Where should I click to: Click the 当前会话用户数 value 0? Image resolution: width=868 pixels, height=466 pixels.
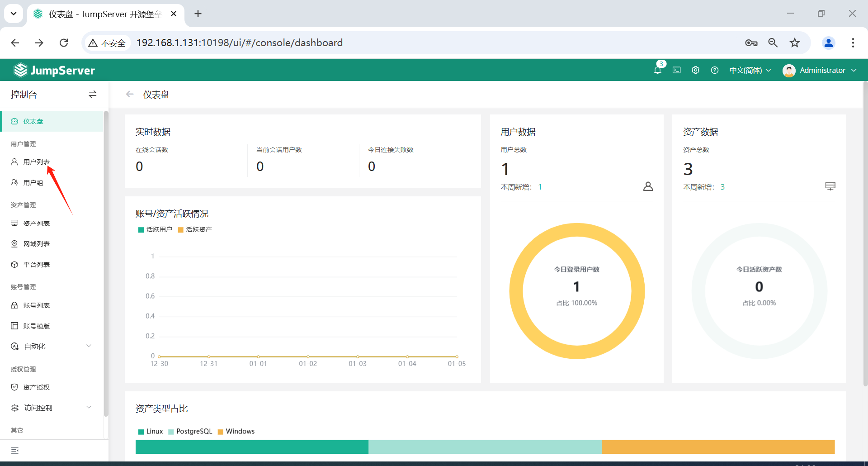pos(260,166)
